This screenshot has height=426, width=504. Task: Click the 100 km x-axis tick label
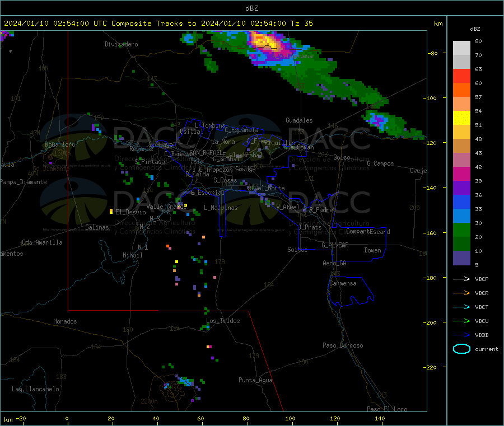(290, 418)
